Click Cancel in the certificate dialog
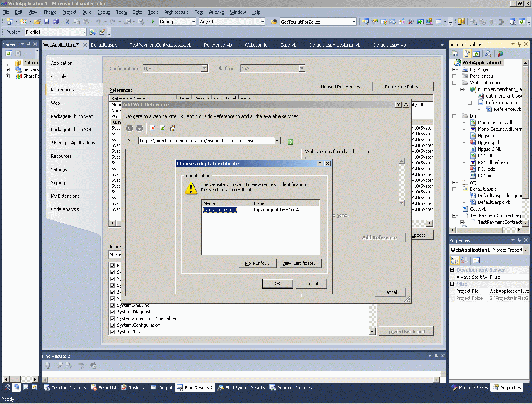This screenshot has width=532, height=404. [311, 284]
